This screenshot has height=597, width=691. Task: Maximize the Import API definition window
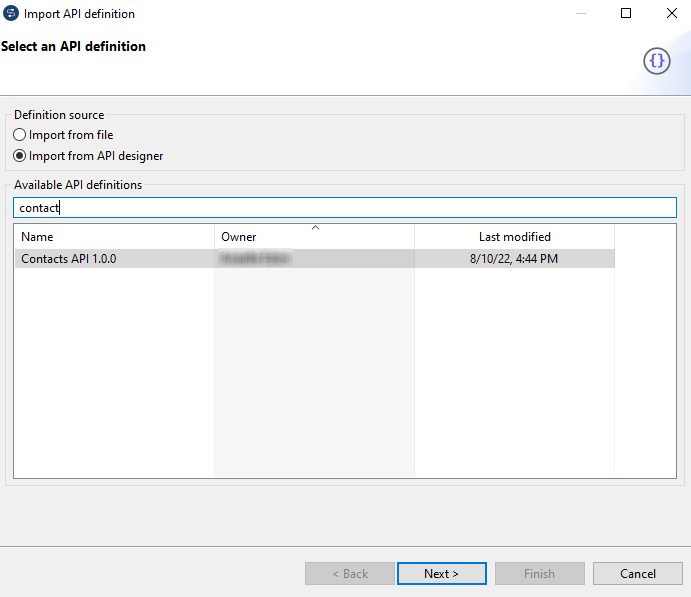626,14
